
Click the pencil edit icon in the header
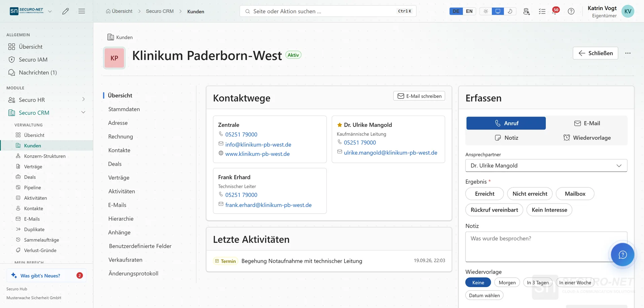[66, 11]
